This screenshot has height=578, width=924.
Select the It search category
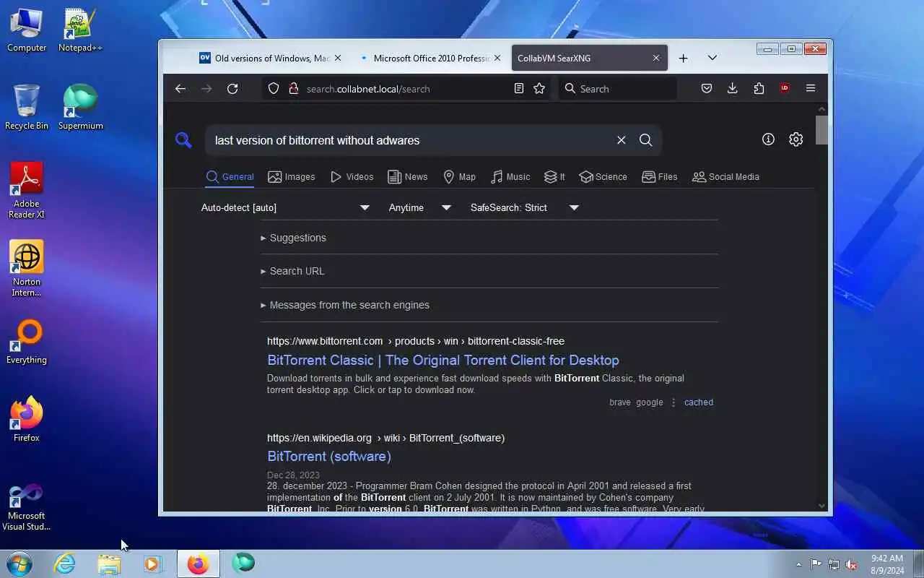coord(554,177)
